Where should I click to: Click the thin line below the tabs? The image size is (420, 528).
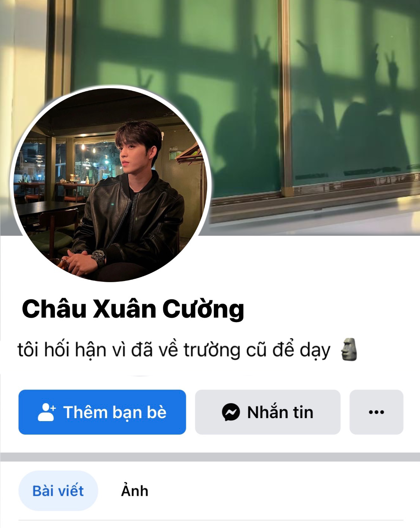tap(211, 520)
